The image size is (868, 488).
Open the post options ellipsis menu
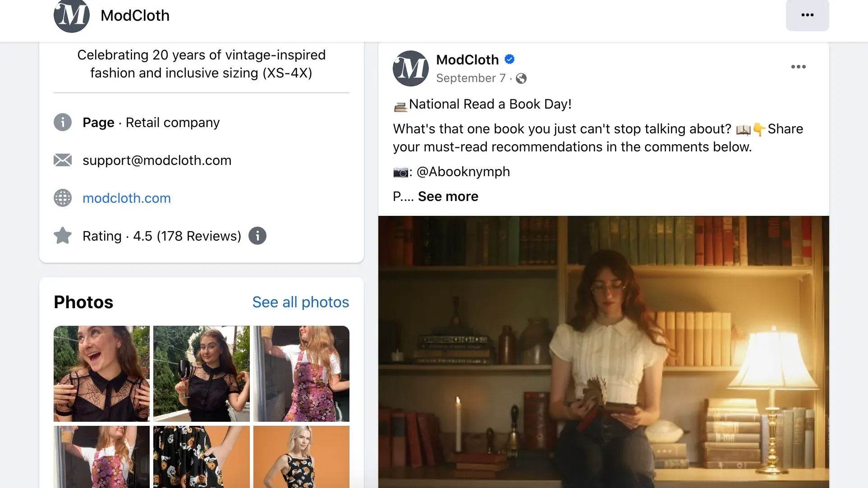coord(798,67)
